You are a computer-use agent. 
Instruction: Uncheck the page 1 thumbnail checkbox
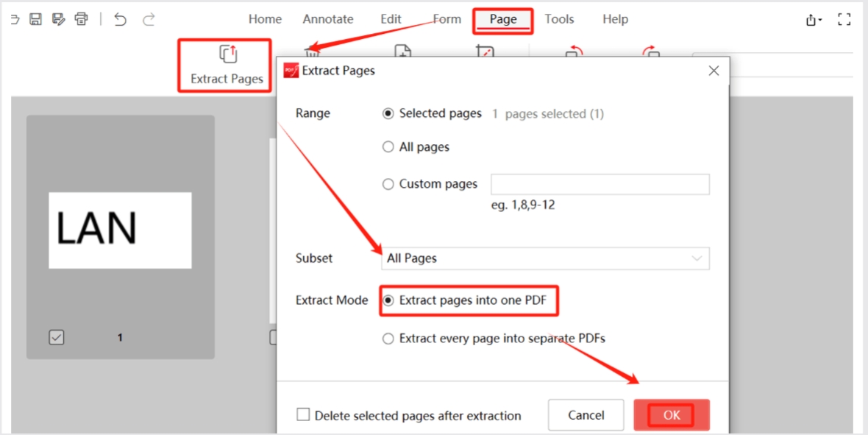tap(57, 337)
